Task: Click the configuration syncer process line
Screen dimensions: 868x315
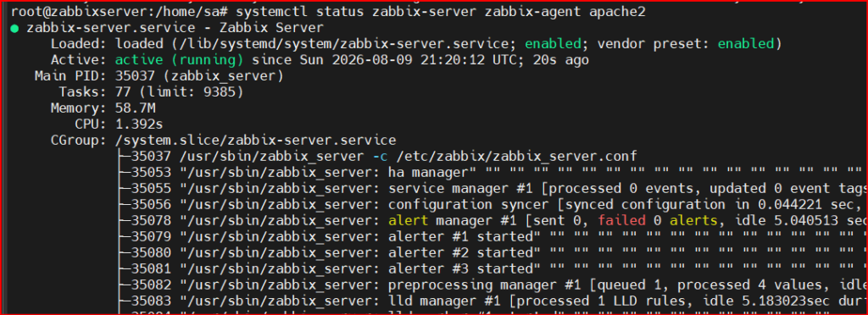Action: (x=492, y=204)
